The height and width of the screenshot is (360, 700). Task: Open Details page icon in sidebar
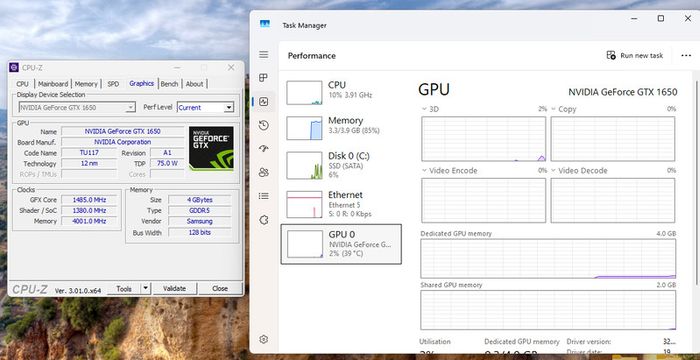coord(264,196)
